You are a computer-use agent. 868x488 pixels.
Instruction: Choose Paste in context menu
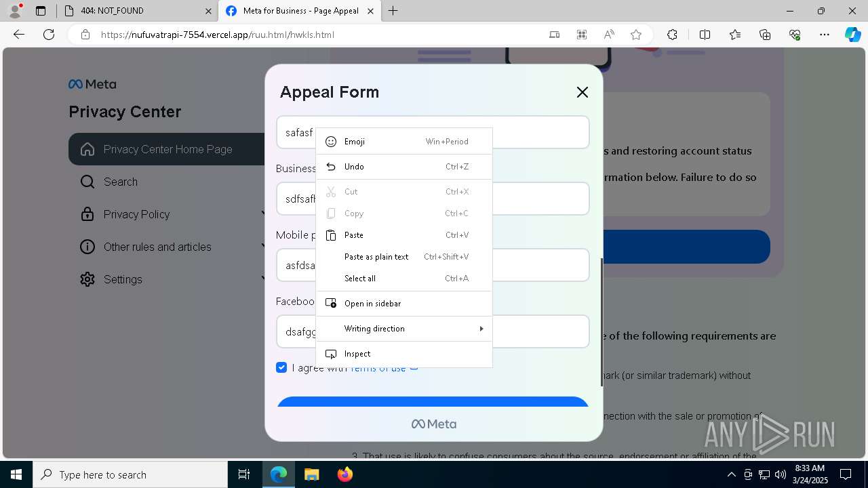tap(404, 235)
